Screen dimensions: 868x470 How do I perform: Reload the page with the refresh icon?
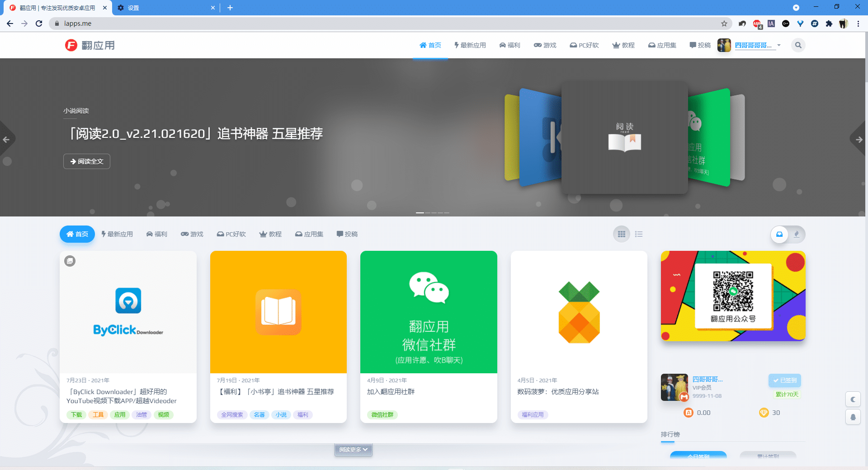[x=39, y=23]
